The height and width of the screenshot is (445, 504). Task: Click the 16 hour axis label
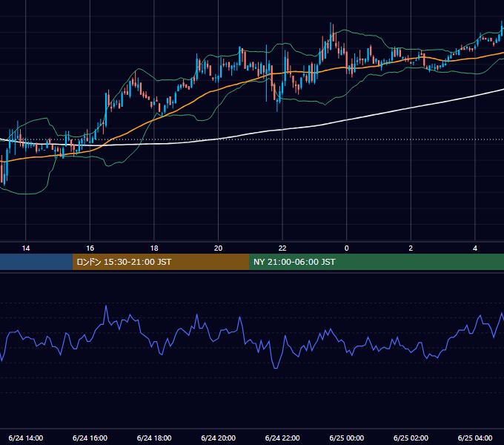click(x=90, y=248)
